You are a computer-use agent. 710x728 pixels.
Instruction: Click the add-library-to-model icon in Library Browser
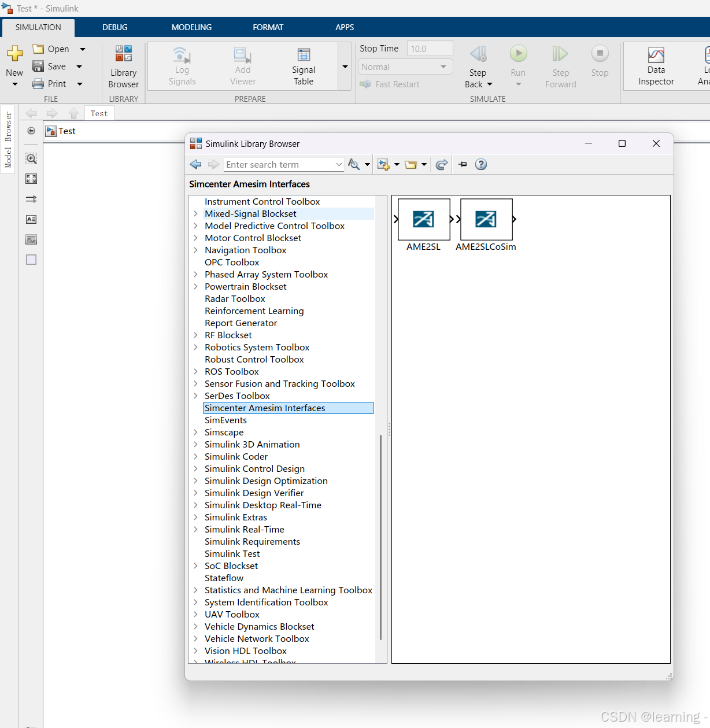pos(383,164)
